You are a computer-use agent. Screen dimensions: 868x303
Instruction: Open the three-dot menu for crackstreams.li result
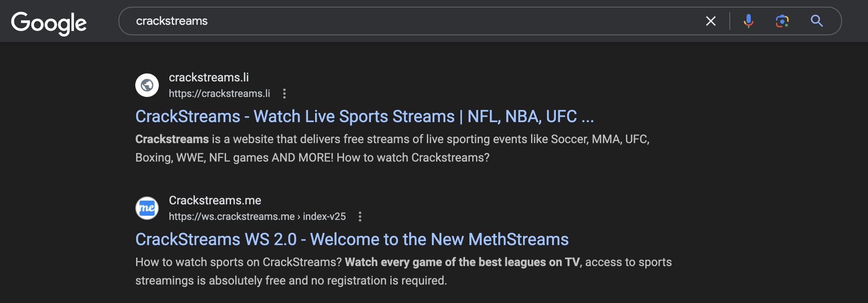(x=284, y=94)
